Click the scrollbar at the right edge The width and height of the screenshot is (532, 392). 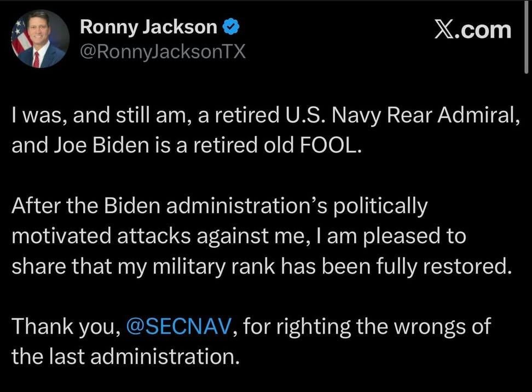click(526, 33)
